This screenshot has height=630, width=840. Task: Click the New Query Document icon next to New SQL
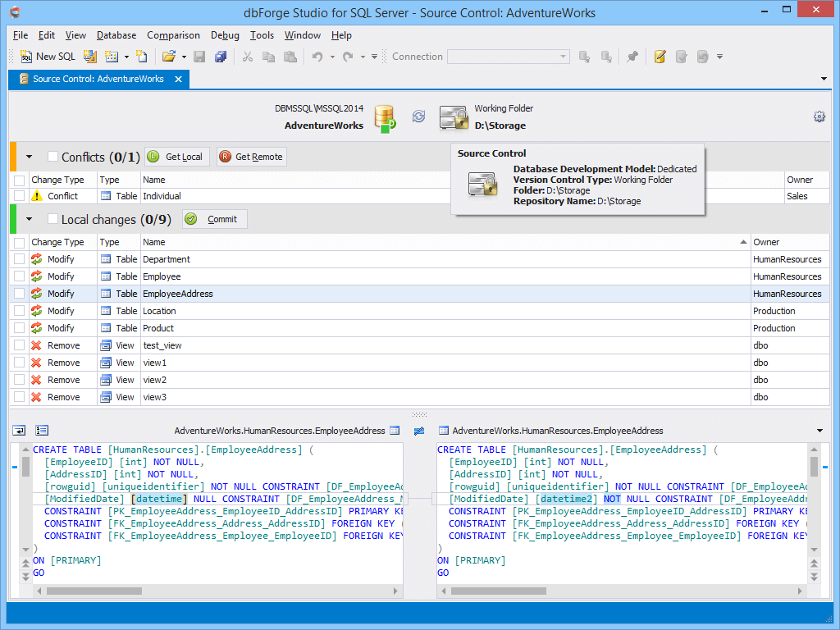pos(90,57)
